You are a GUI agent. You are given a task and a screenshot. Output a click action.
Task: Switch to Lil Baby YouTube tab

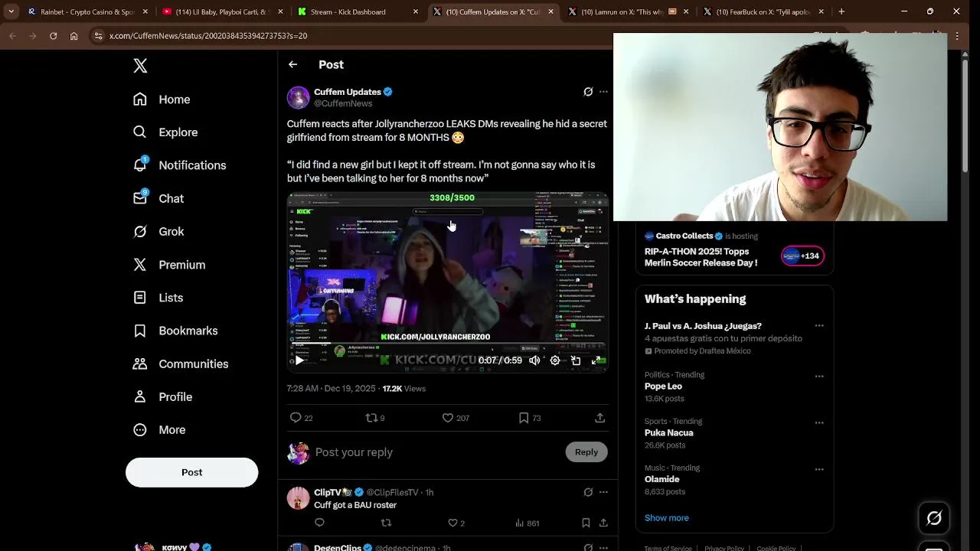[222, 11]
